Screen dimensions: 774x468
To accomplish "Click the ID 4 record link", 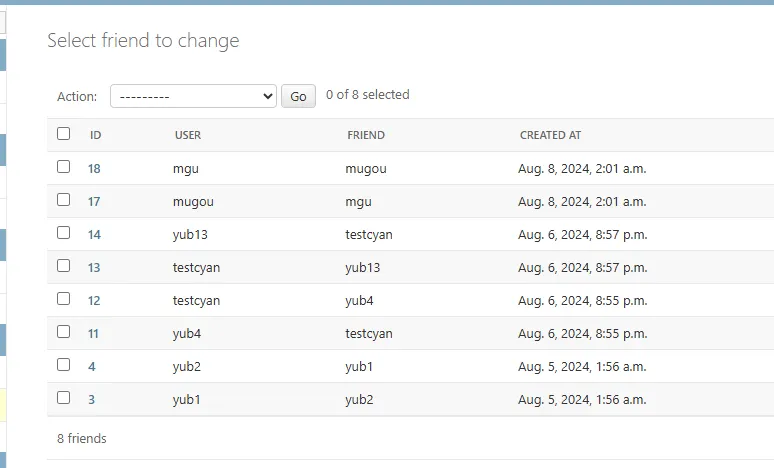I will pos(92,367).
